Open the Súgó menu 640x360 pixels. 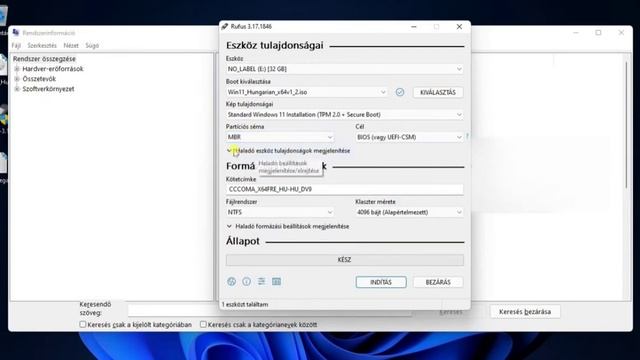92,45
